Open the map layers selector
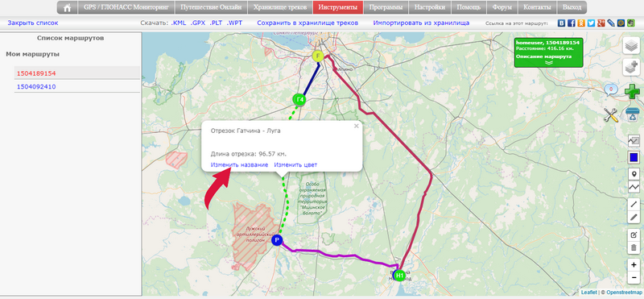Screen dimensions: 644x299 click(x=631, y=46)
